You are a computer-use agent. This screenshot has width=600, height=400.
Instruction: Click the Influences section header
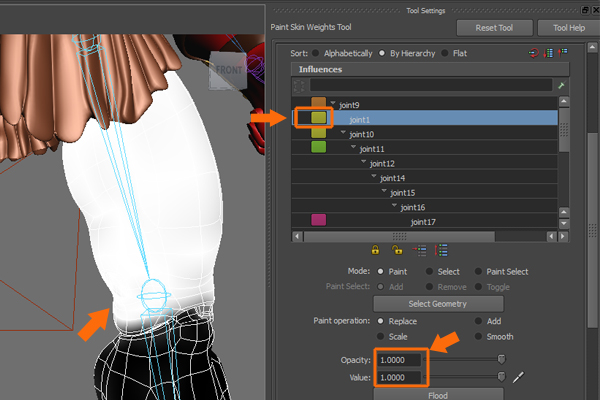tap(430, 69)
